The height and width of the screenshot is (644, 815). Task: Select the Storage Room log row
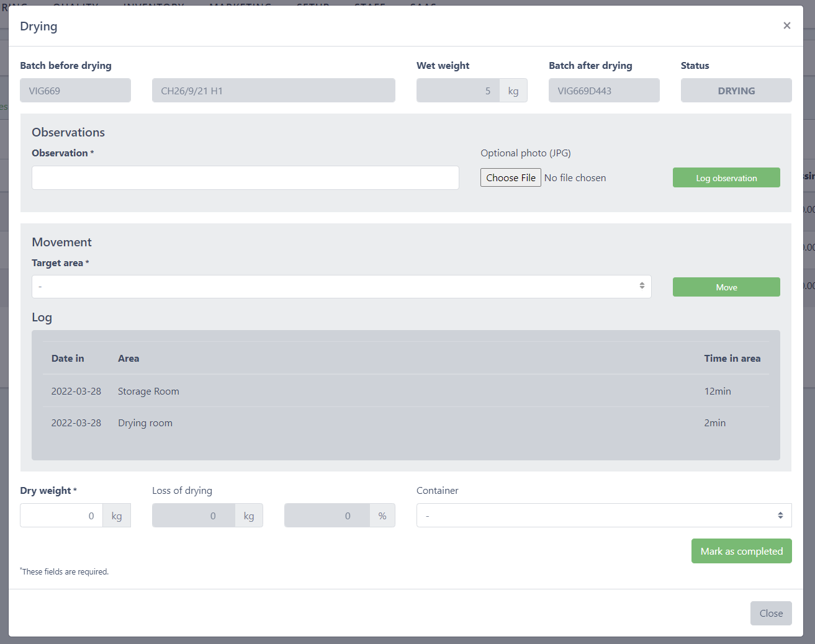point(148,391)
